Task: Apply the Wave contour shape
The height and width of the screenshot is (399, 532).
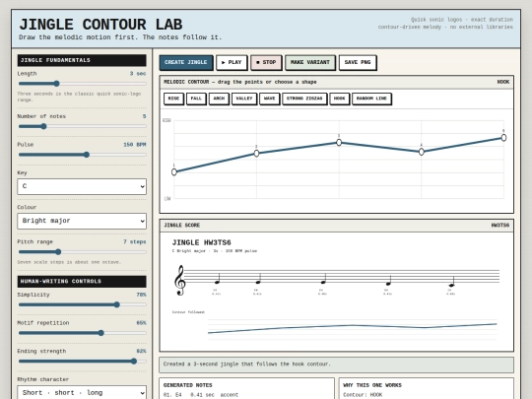Action: [269, 99]
